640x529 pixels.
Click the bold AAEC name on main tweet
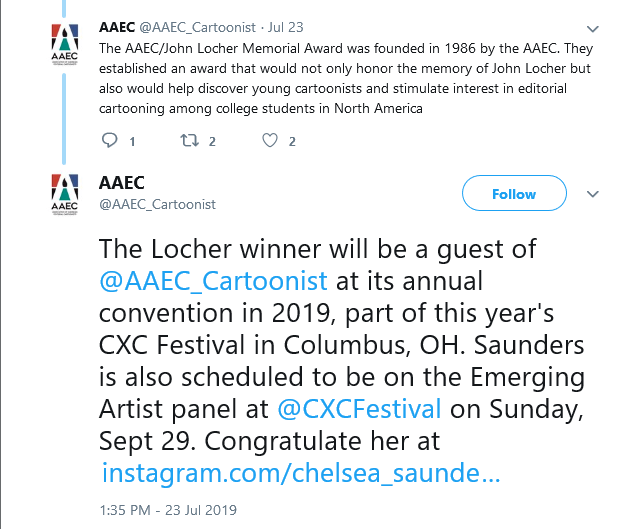(122, 183)
